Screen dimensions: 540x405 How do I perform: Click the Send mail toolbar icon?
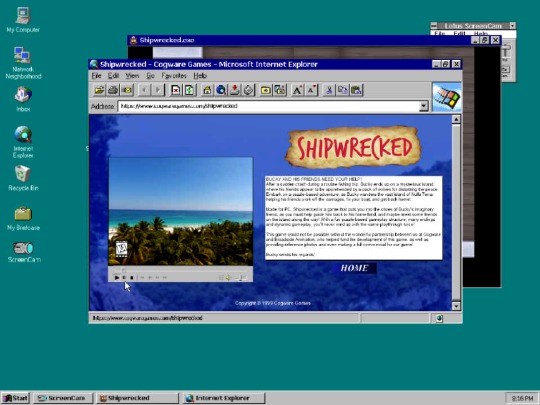click(x=127, y=90)
